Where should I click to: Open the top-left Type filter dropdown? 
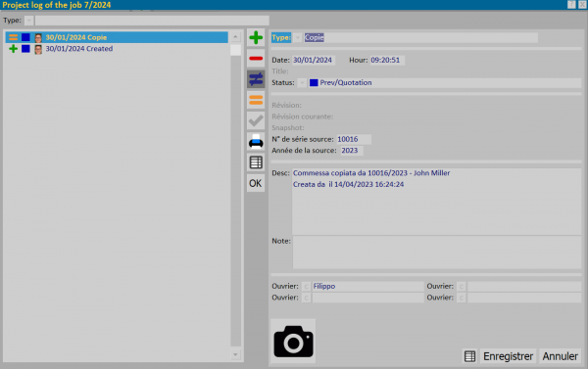click(28, 21)
